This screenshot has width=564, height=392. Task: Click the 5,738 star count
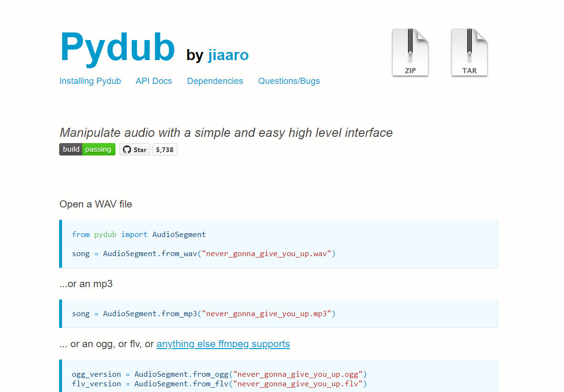(164, 149)
